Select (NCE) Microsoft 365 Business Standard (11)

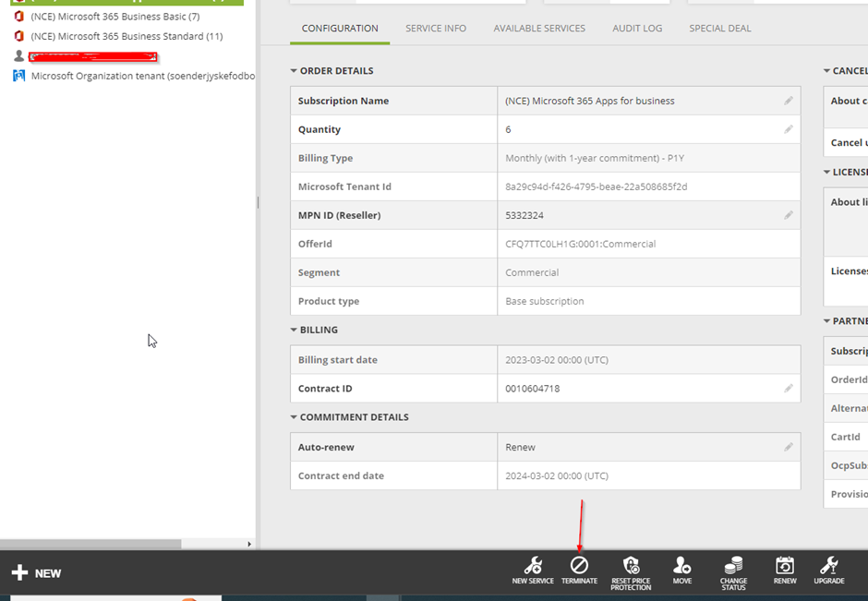[127, 36]
